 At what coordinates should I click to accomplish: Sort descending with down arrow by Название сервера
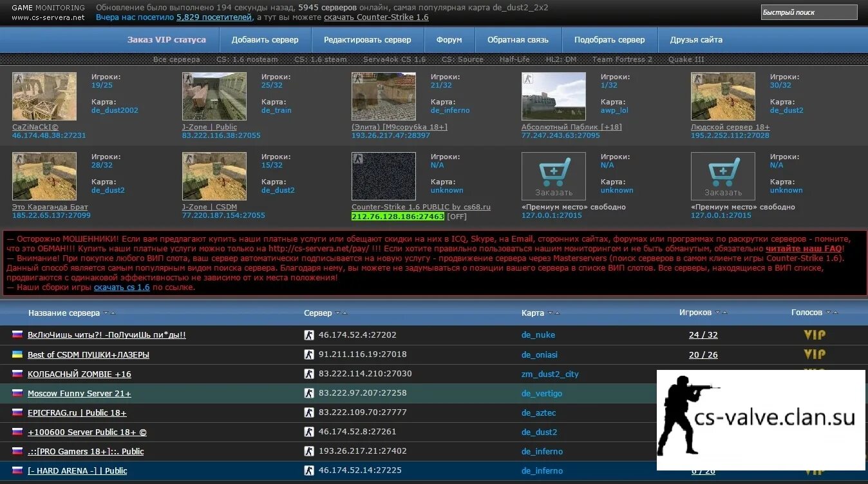[x=106, y=313]
